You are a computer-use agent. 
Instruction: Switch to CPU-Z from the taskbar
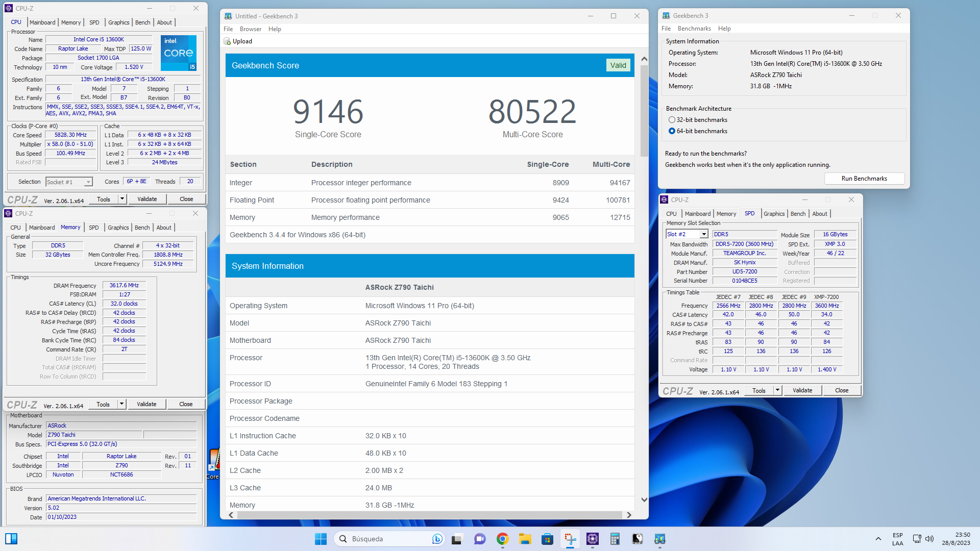point(593,539)
